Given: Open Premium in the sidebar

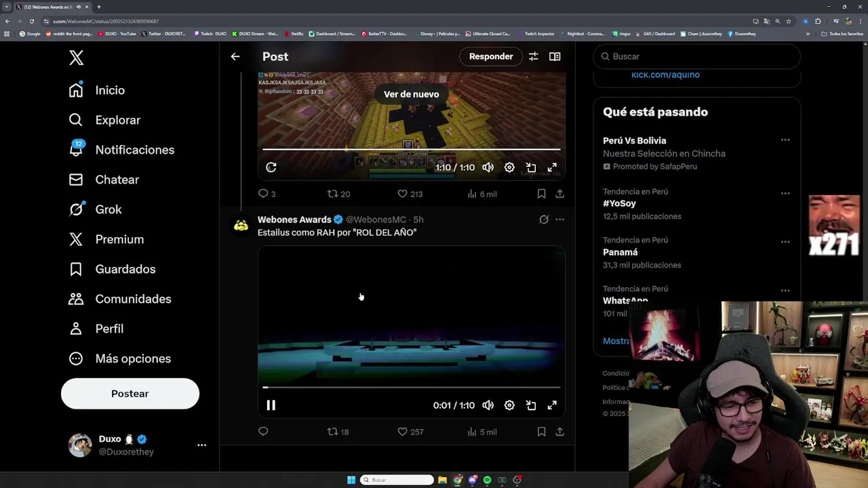Looking at the screenshot, I should [x=106, y=239].
